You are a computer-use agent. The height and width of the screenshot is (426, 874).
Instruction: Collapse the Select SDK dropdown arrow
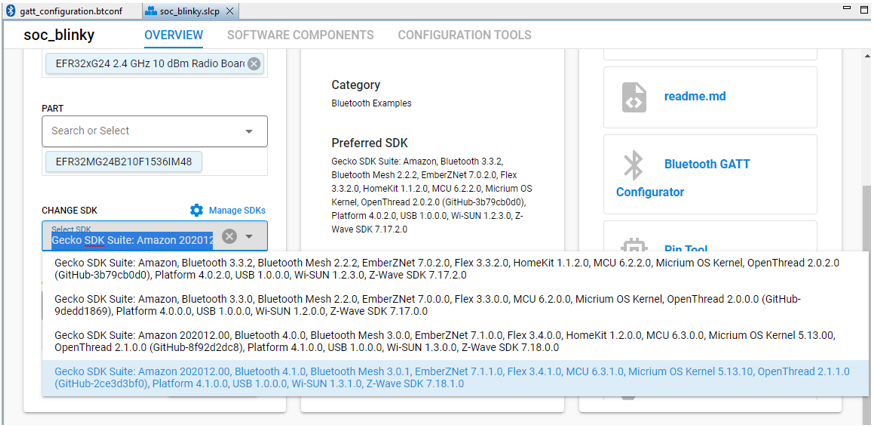pos(250,237)
